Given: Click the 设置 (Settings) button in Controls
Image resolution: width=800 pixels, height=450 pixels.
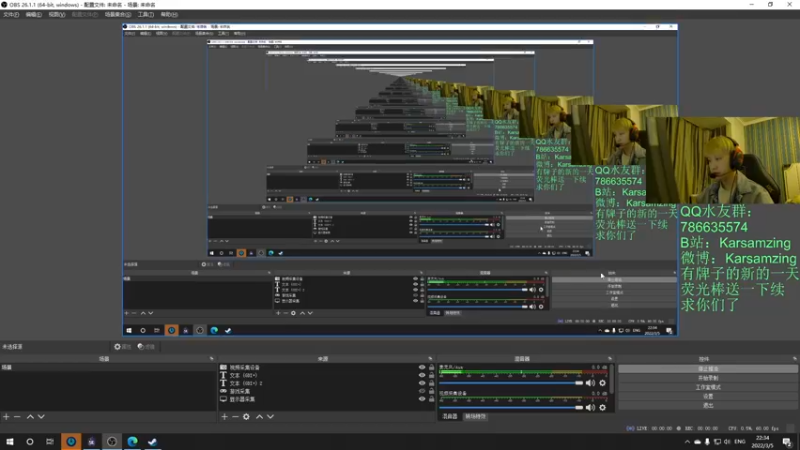Looking at the screenshot, I should pyautogui.click(x=708, y=396).
